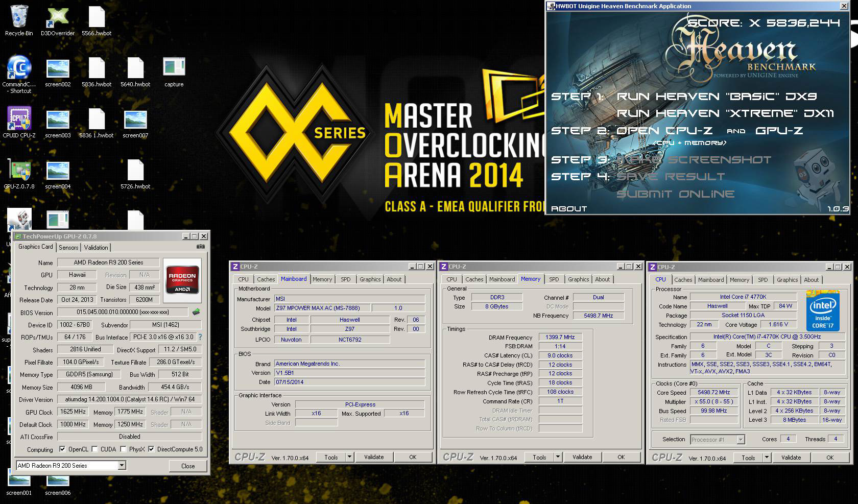Image resolution: width=858 pixels, height=504 pixels.
Task: Select the GPU-Z.0.7.8 desktop icon
Action: (19, 174)
